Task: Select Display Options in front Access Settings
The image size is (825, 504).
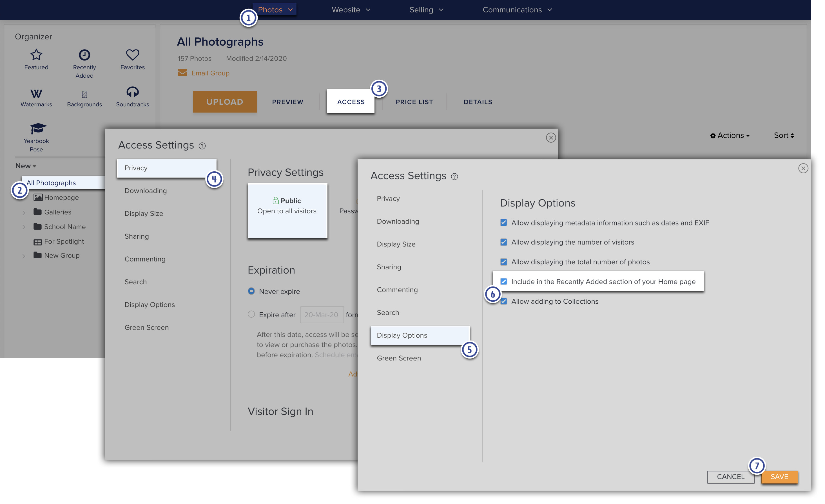Action: click(x=420, y=335)
